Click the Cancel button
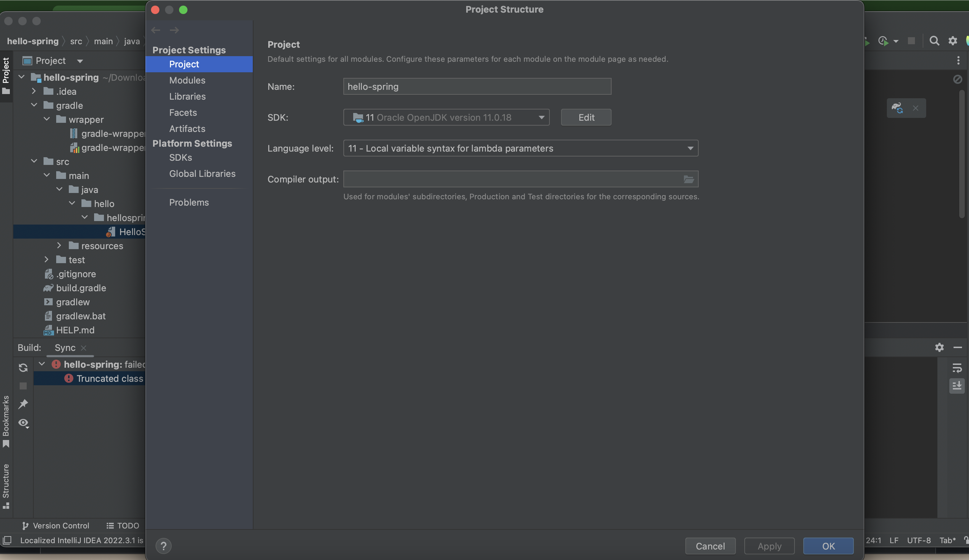 710,546
